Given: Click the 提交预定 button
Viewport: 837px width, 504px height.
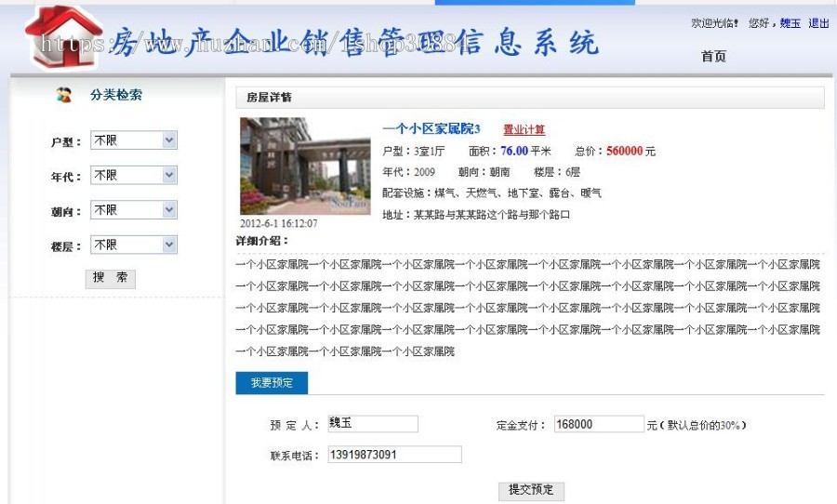Looking at the screenshot, I should pos(531,490).
